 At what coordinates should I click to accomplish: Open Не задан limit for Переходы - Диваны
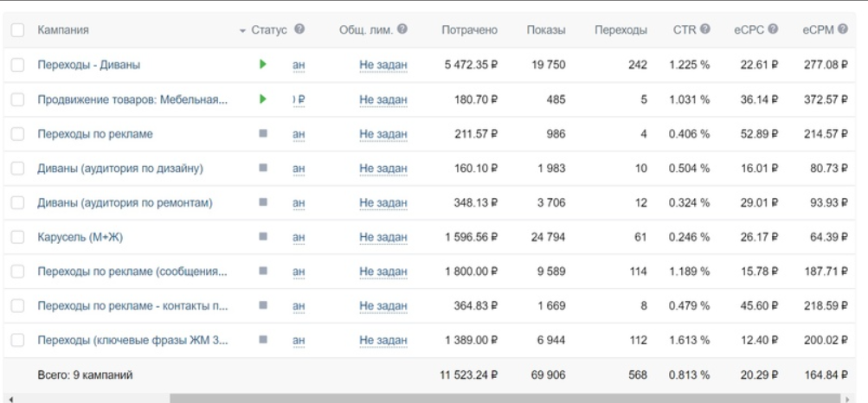coord(383,65)
